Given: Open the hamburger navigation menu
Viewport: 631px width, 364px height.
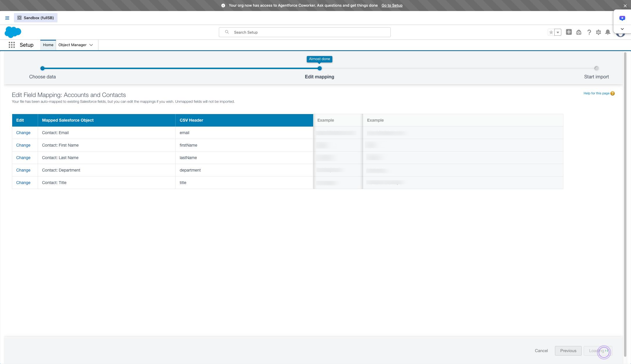Looking at the screenshot, I should pos(7,18).
